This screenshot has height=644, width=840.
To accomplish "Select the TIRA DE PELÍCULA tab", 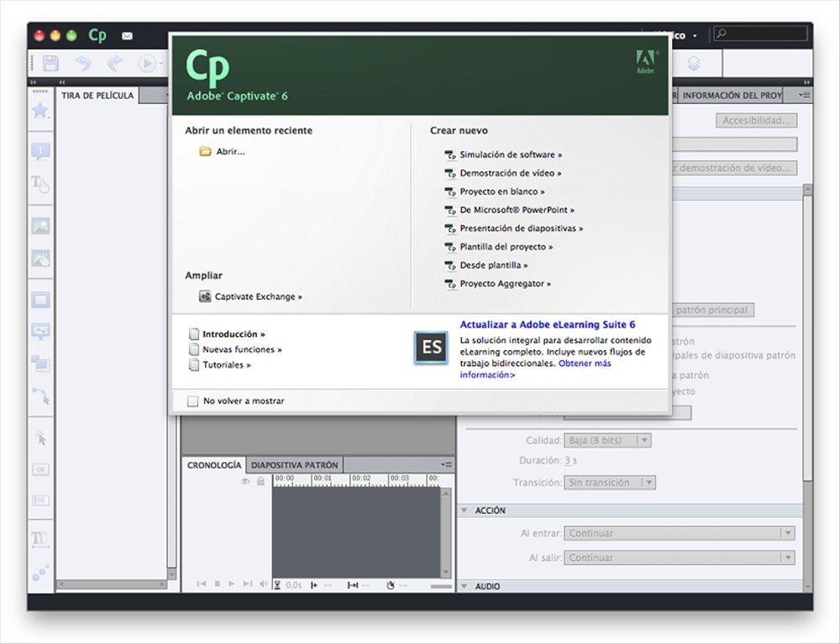I will (x=97, y=95).
